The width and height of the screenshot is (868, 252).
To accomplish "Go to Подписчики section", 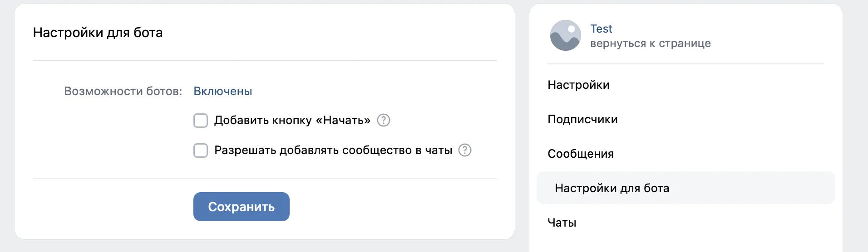I will pos(582,119).
